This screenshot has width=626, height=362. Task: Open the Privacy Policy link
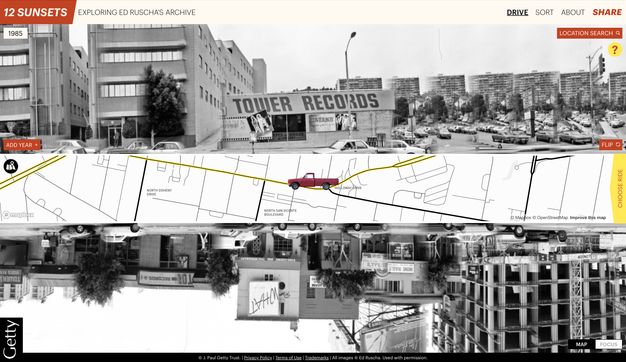point(258,358)
